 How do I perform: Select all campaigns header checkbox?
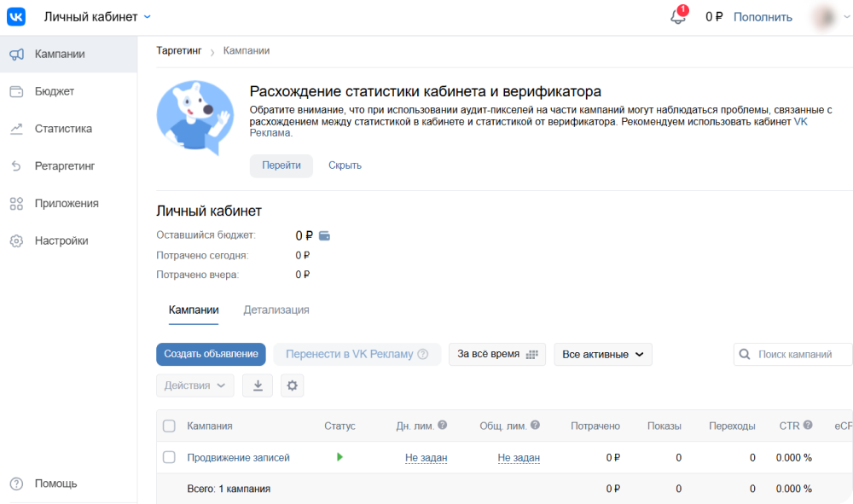(169, 426)
